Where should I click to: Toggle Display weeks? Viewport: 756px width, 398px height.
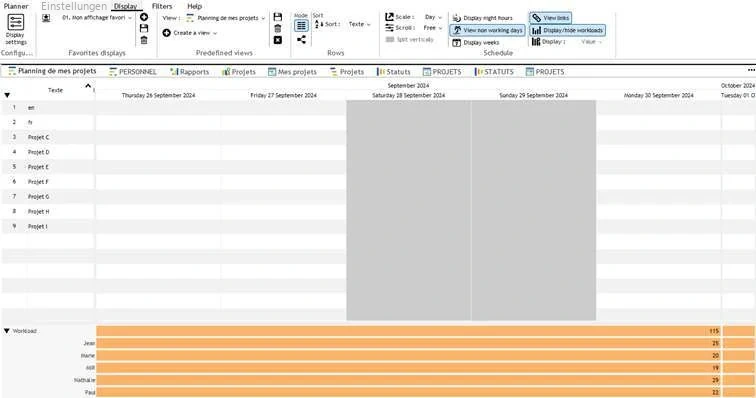tap(475, 42)
